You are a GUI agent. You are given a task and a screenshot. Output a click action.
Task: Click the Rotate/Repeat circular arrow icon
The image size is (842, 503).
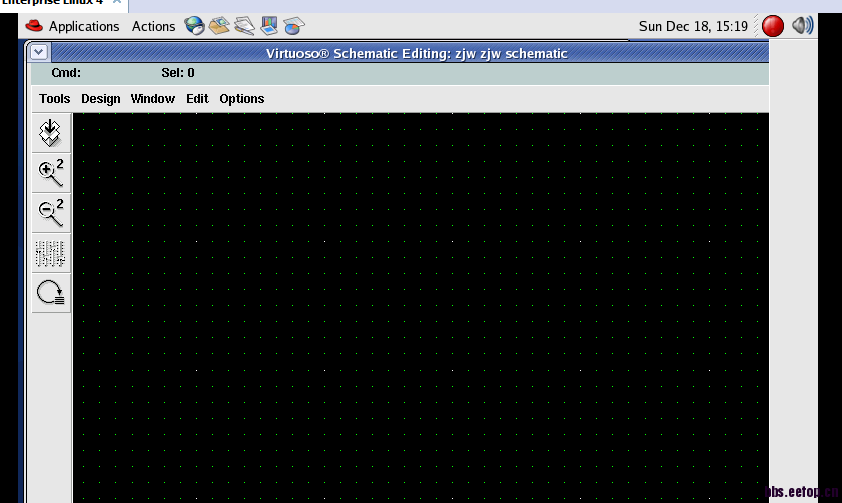pos(50,294)
